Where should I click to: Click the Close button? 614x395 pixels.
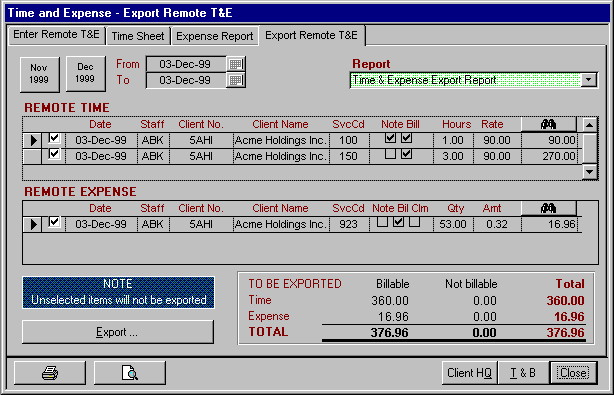pos(573,373)
